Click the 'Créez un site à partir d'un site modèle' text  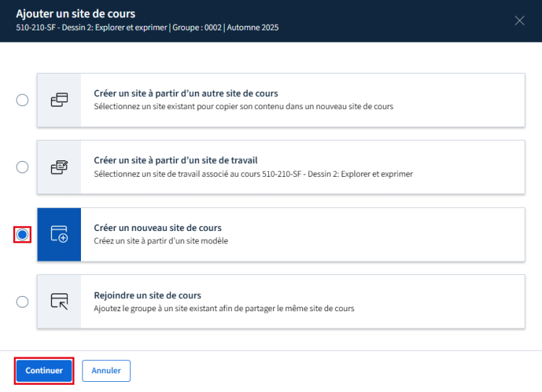coord(160,241)
